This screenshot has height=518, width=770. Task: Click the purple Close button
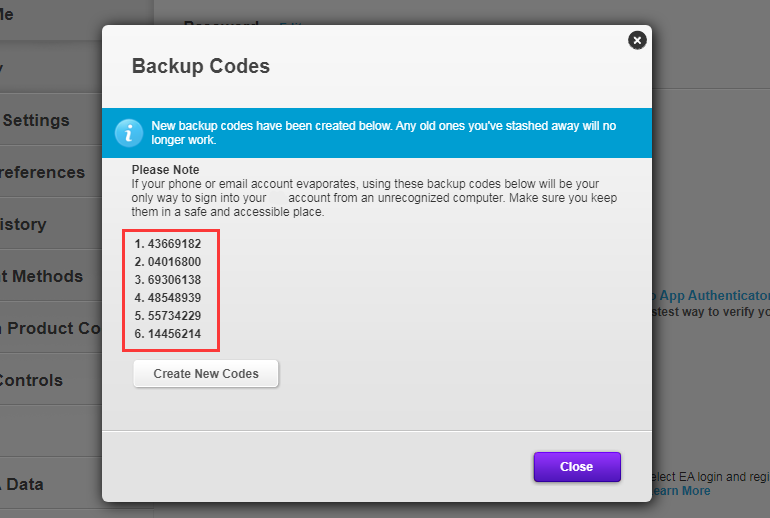coord(577,467)
